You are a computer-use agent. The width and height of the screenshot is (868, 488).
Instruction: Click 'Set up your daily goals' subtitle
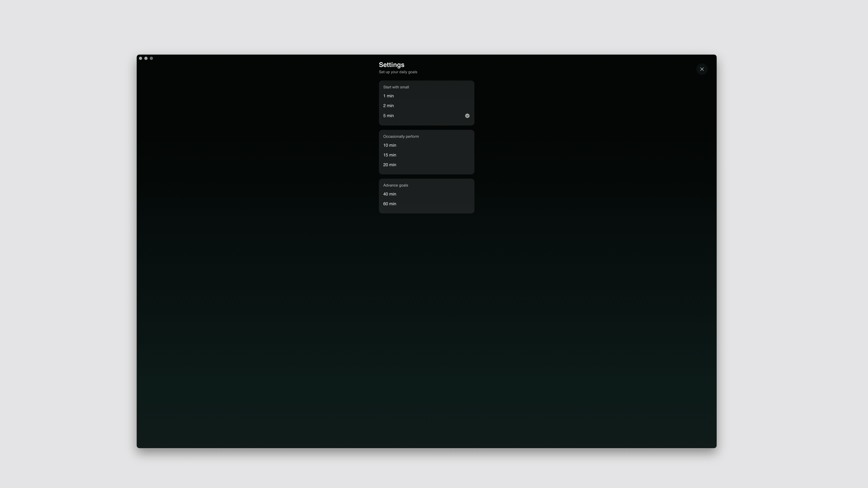[x=398, y=72]
